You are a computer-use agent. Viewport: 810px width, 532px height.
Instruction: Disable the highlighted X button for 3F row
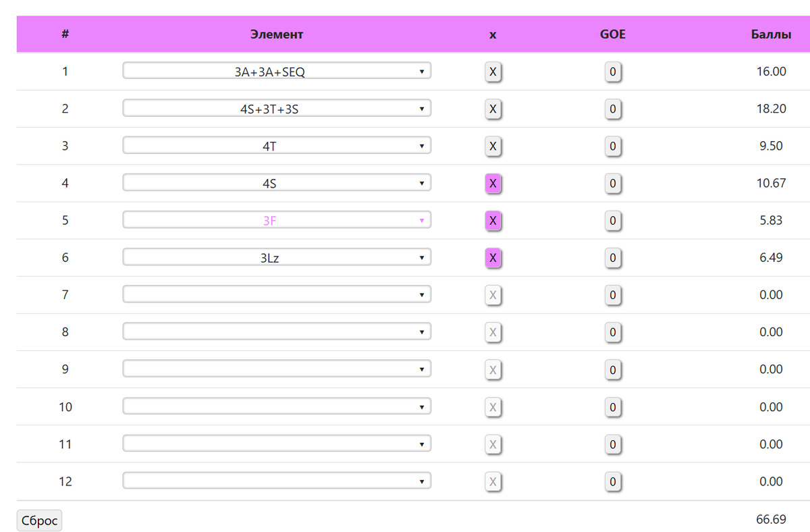[x=493, y=220]
